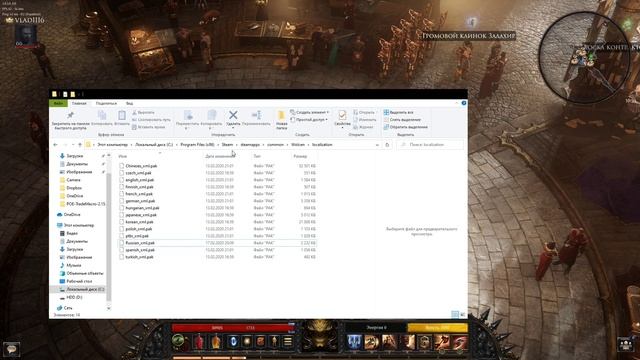Click the Up one level arrow
The height and width of the screenshot is (360, 640).
[80, 145]
